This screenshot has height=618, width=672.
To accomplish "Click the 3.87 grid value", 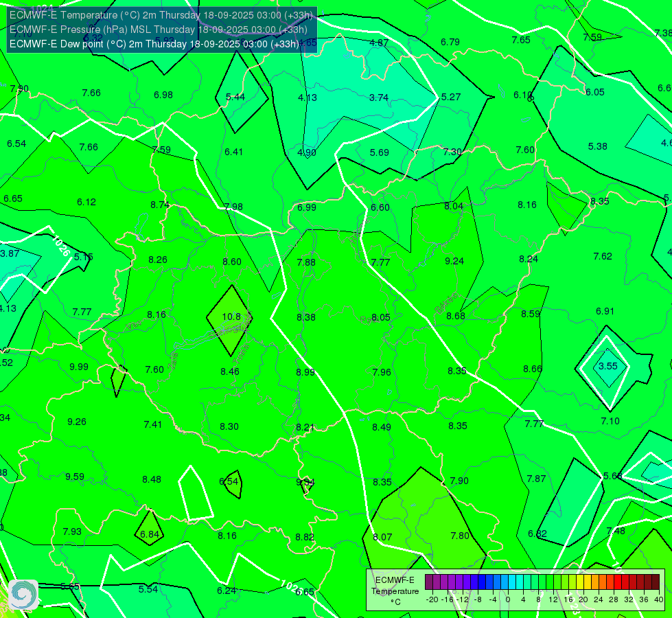I will click(10, 253).
